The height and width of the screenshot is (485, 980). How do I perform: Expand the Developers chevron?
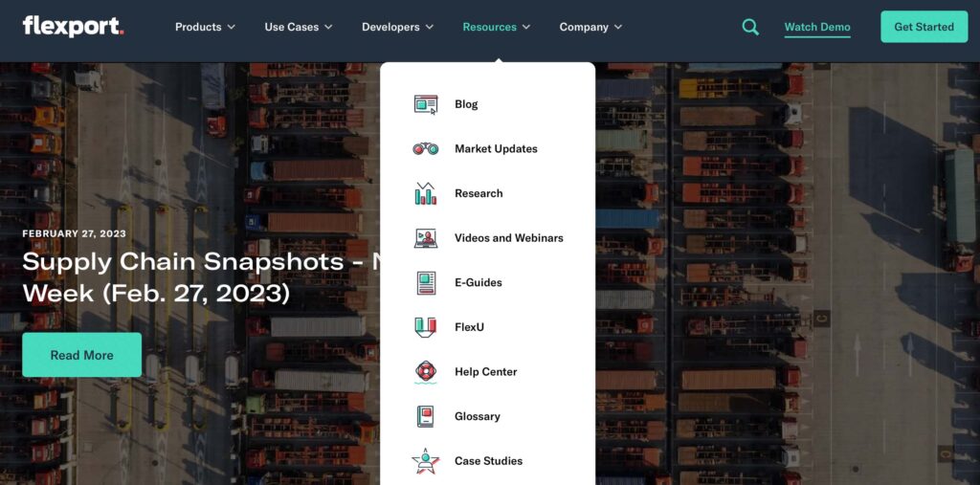430,27
